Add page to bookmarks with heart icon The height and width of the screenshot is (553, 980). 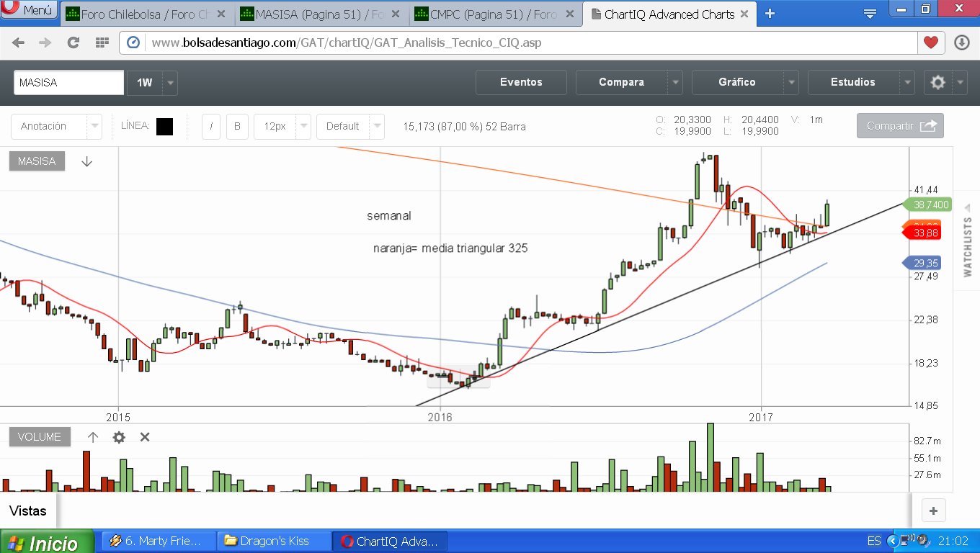[x=931, y=42]
